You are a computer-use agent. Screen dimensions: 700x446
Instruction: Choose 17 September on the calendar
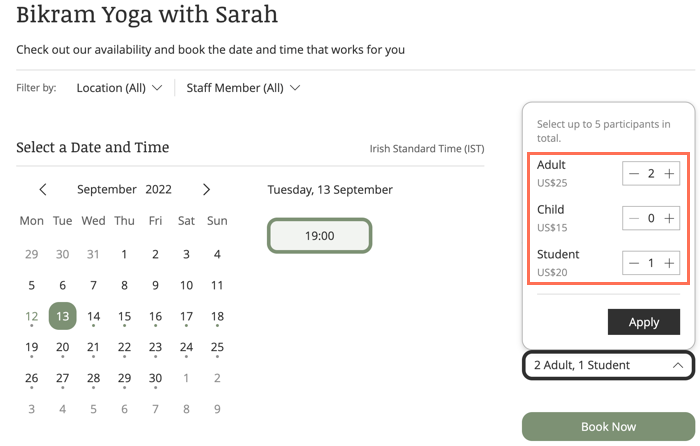click(186, 317)
